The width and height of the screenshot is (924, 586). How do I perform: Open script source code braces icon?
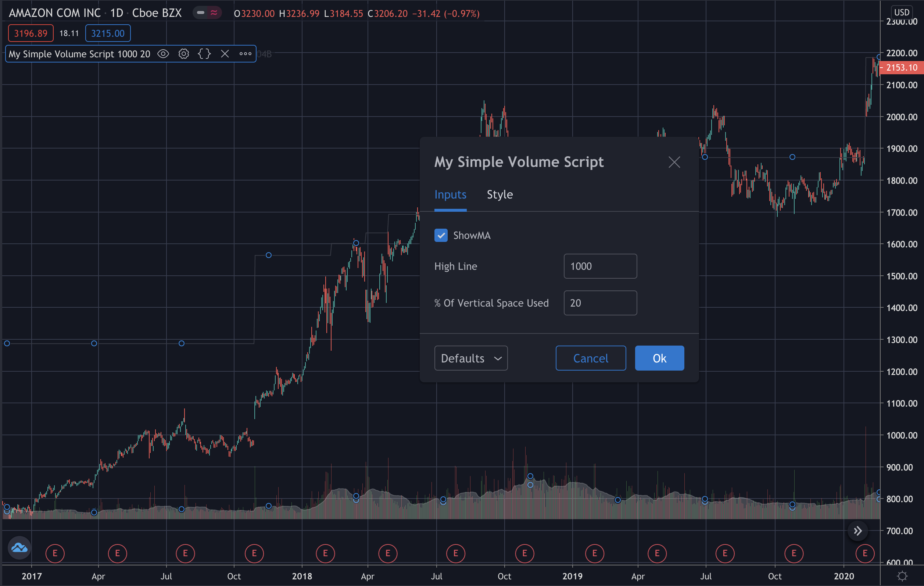pyautogui.click(x=204, y=54)
